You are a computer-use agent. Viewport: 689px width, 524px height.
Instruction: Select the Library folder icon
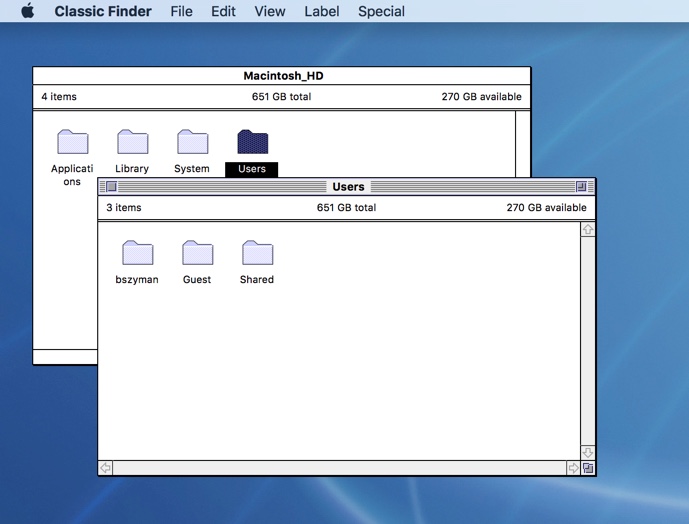[132, 142]
